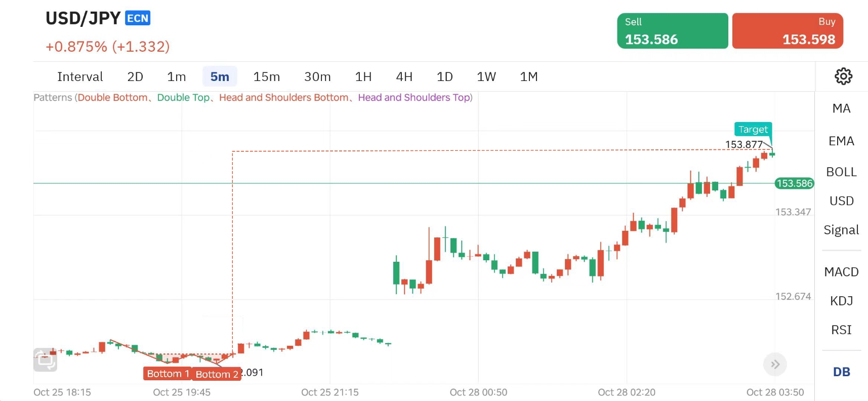Toggle the MACD sub-indicator
Image resolution: width=868 pixels, height=401 pixels.
[841, 272]
